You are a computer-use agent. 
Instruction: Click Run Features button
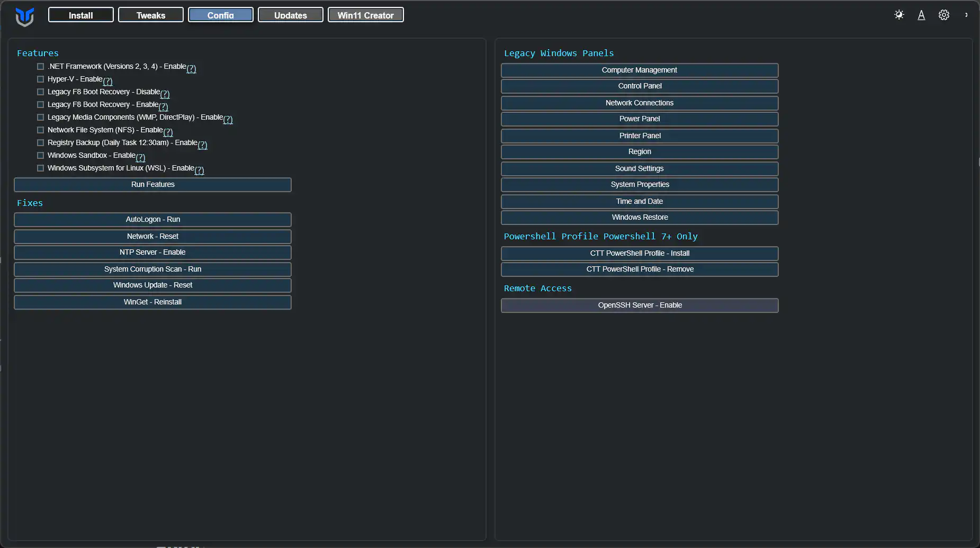coord(152,184)
